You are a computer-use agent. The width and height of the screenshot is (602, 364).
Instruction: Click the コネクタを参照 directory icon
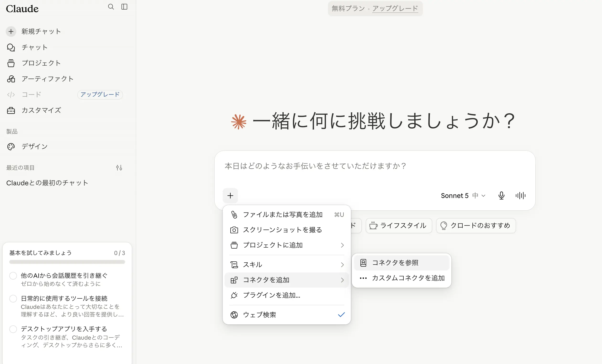coord(363,263)
